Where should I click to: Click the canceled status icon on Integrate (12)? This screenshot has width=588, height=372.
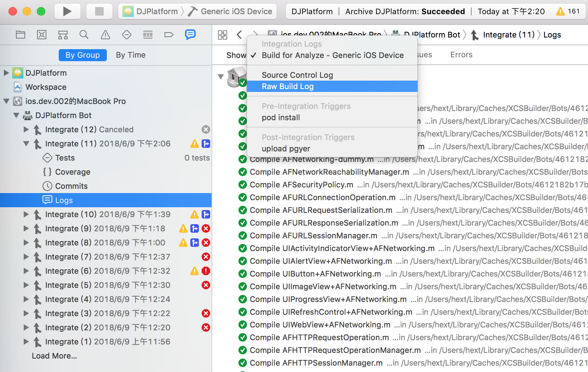(206, 129)
